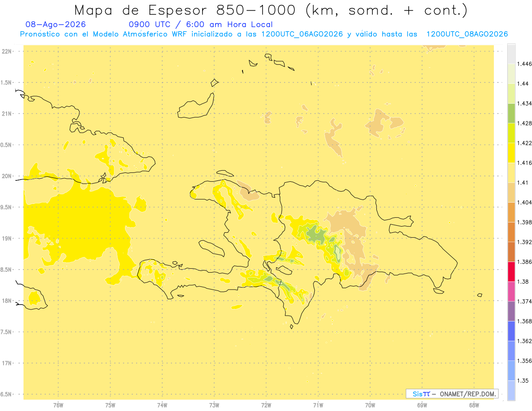Click the legend value 1.392
The width and height of the screenshot is (532, 411).
[524, 242]
